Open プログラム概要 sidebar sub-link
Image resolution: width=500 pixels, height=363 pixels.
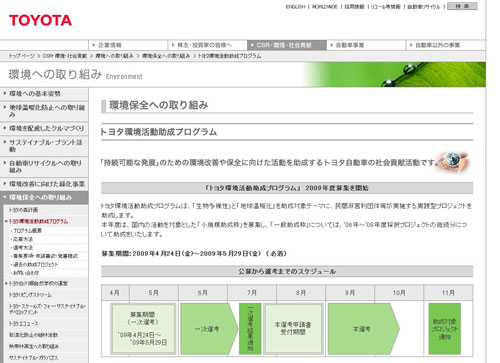[x=27, y=231]
